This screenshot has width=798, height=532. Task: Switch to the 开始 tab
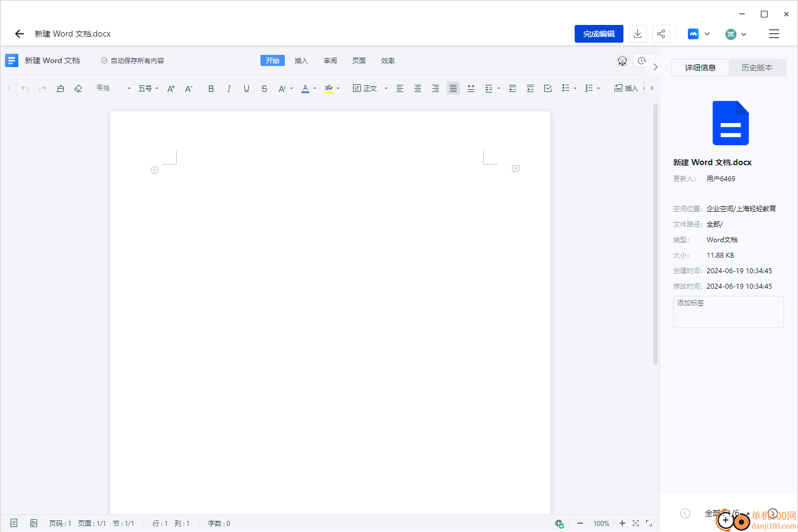pos(273,60)
